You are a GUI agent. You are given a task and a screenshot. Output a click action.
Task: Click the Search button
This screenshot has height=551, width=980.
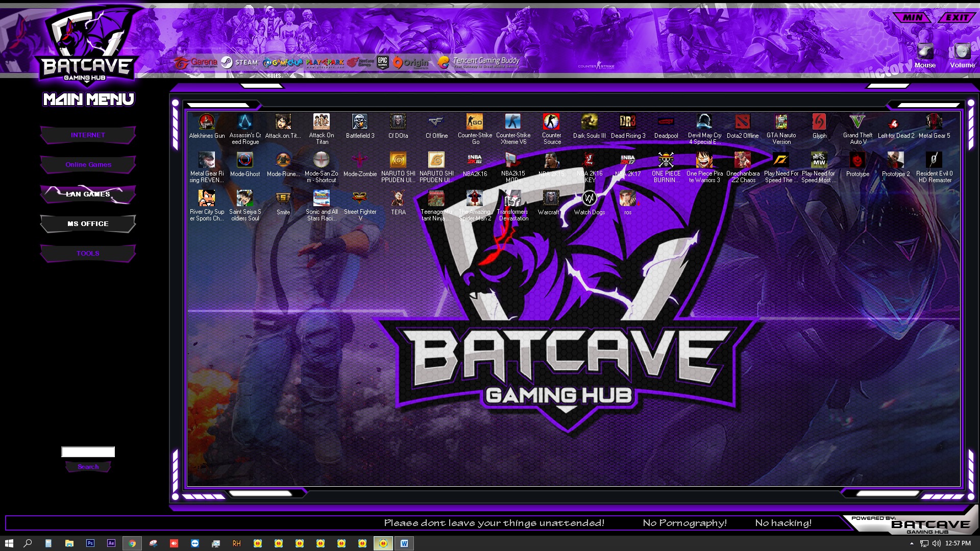point(88,467)
